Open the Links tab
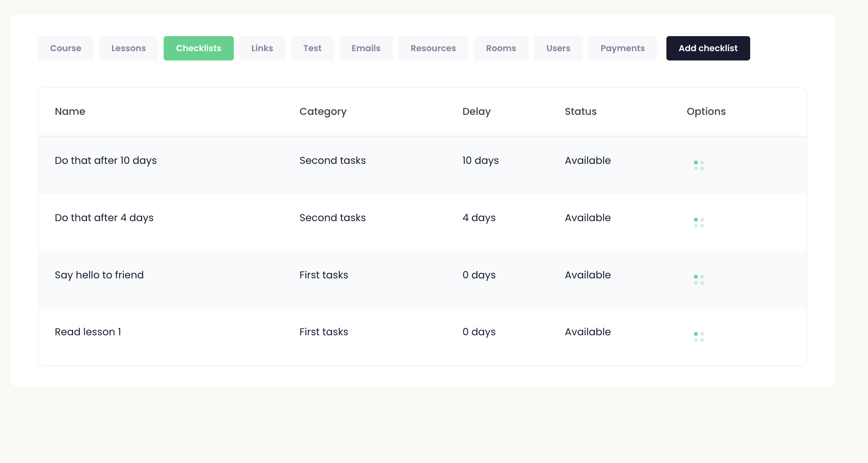This screenshot has width=868, height=463. tap(262, 48)
